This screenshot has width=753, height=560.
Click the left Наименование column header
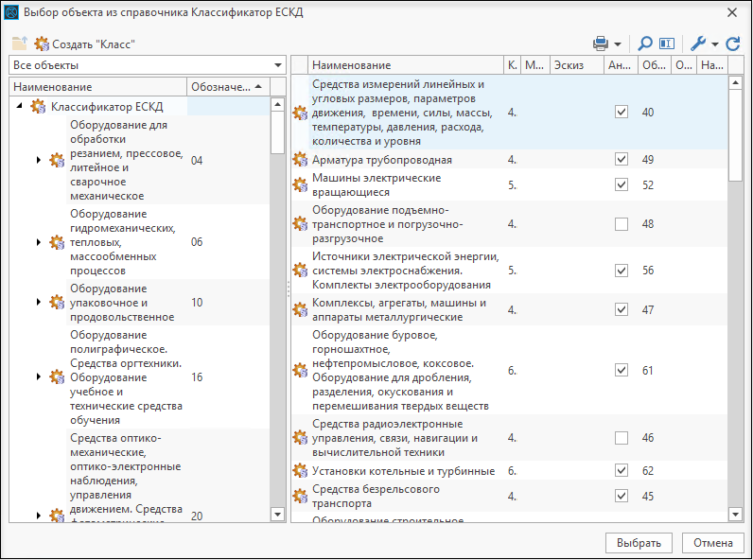(x=98, y=87)
